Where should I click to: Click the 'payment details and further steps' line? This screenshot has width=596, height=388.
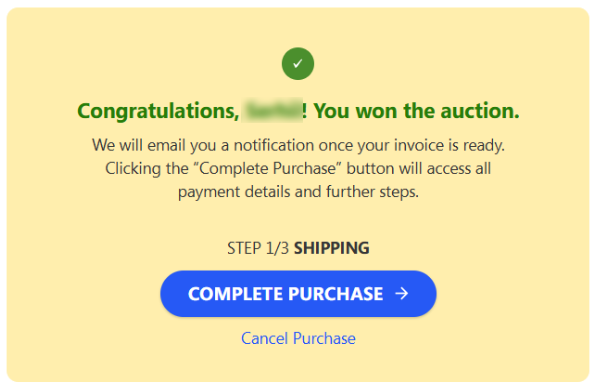(298, 192)
